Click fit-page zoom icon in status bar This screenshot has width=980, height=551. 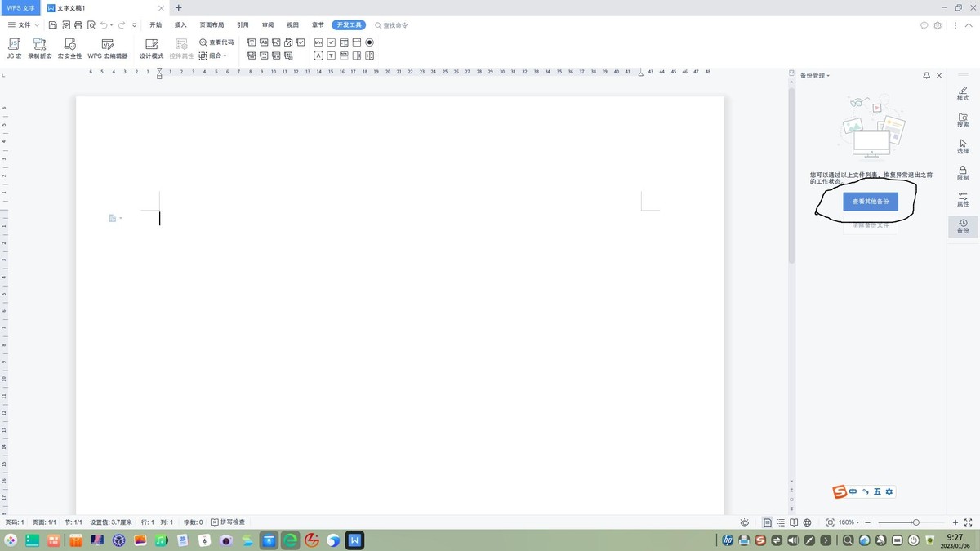click(831, 522)
